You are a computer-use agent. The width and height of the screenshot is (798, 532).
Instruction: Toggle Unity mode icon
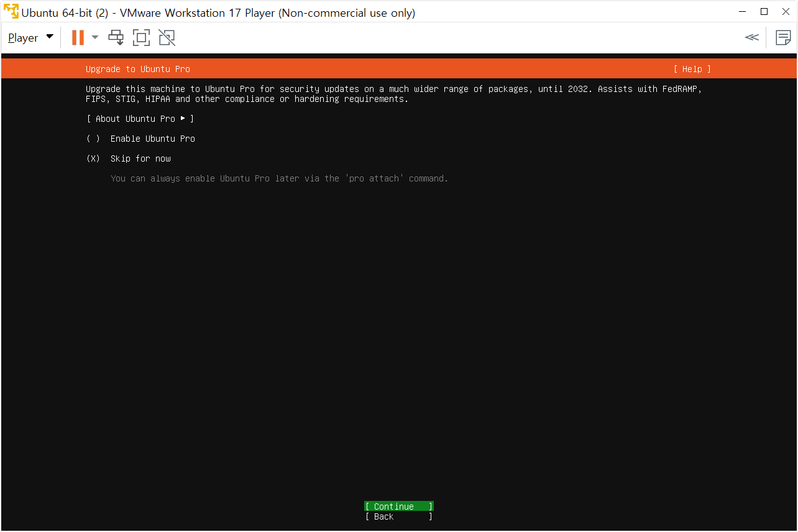(x=167, y=38)
